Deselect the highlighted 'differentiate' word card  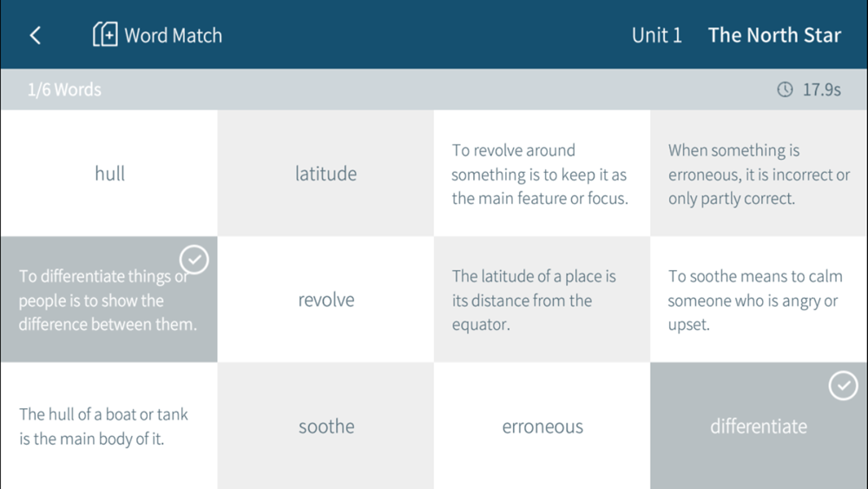point(758,426)
